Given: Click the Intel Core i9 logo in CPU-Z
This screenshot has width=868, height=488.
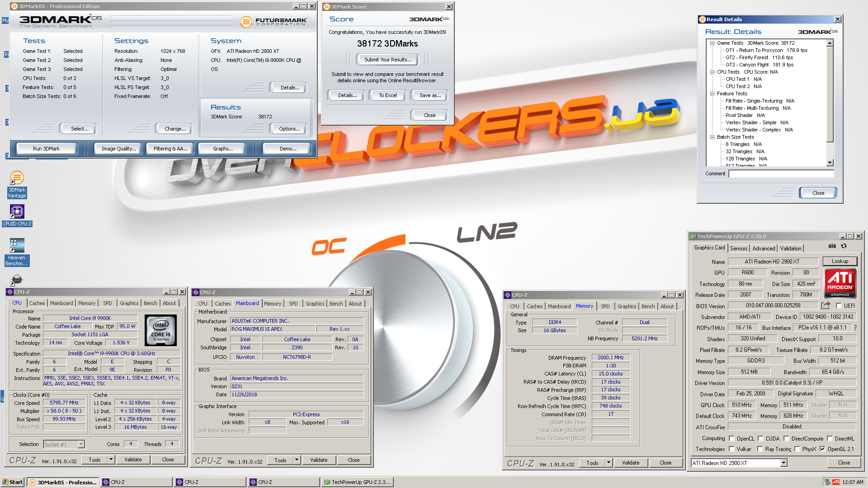Looking at the screenshot, I should (161, 331).
